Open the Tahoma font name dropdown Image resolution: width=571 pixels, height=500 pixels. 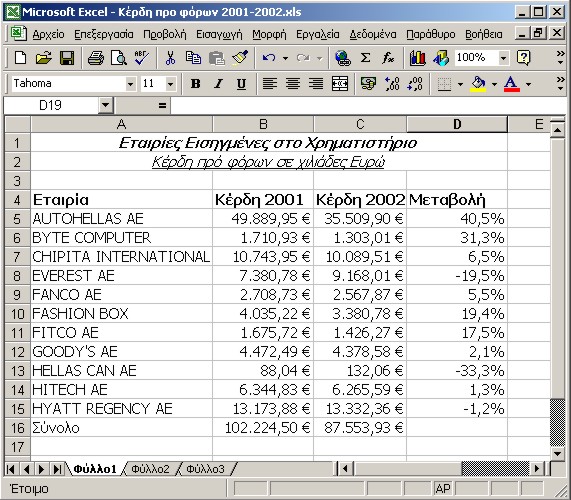130,84
